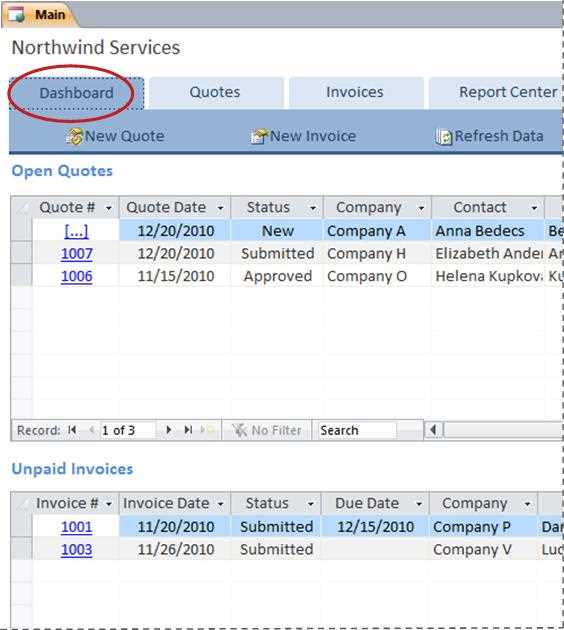Click scroll-left arrow on horizontal scrollbar

point(433,430)
